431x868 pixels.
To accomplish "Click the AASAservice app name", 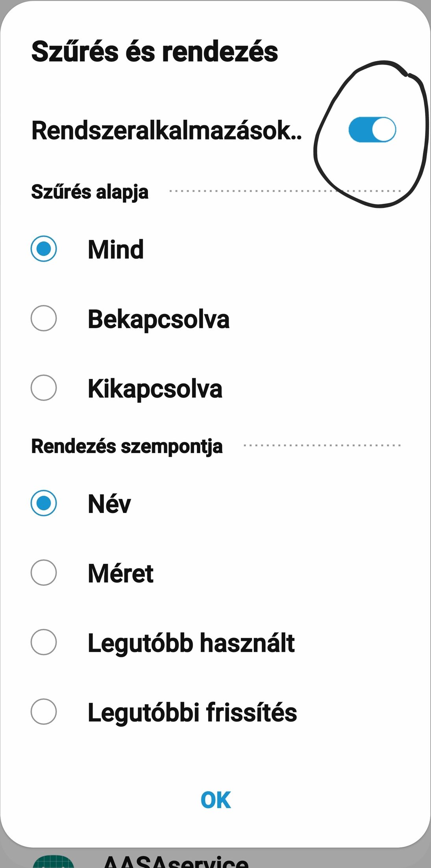I will [176, 861].
